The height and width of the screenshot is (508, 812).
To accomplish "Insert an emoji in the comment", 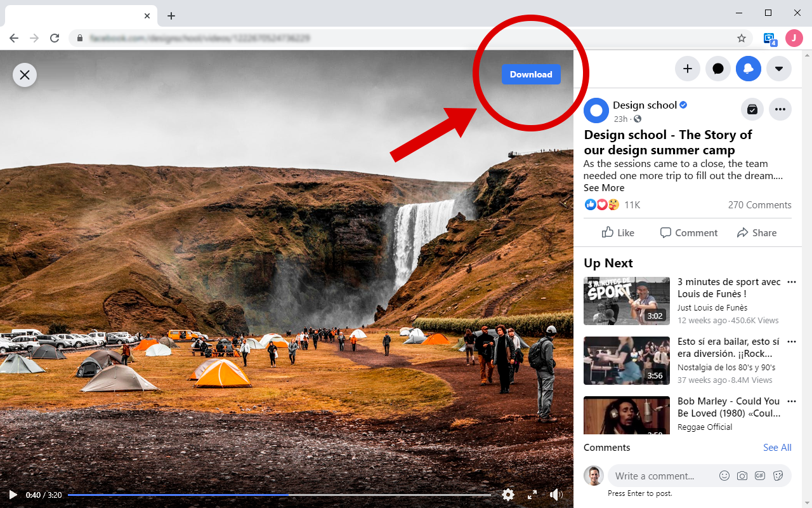I will 724,475.
